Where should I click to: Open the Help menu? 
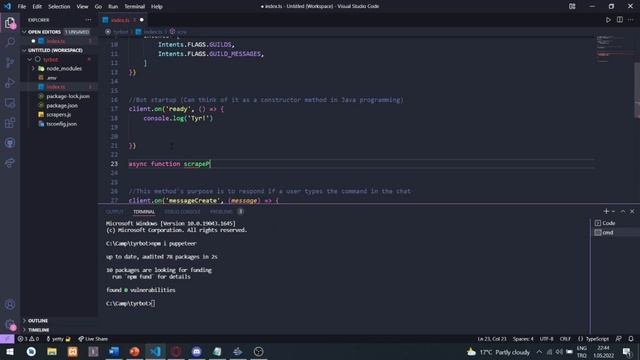pos(157,7)
